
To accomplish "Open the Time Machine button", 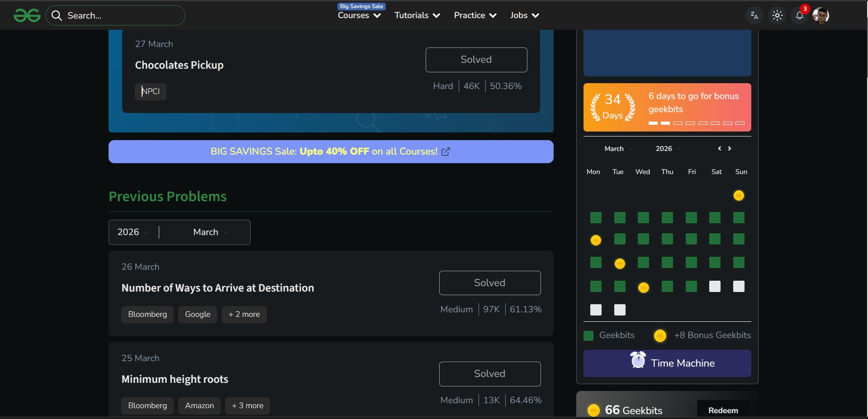I will click(x=667, y=363).
